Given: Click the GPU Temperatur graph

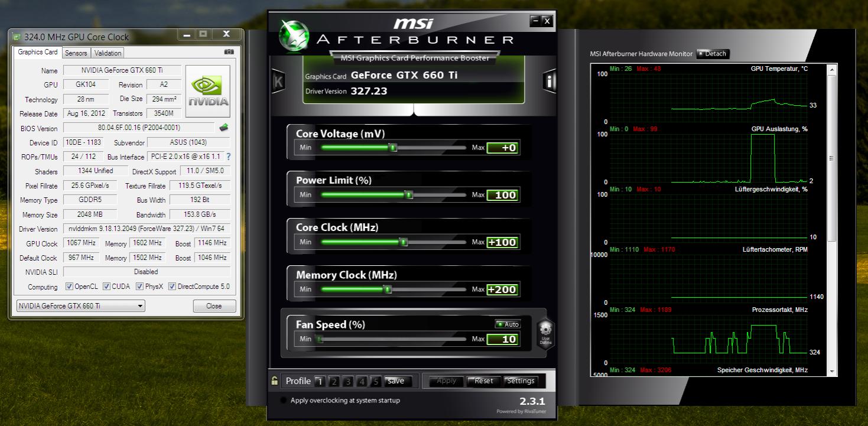Looking at the screenshot, I should click(x=708, y=98).
